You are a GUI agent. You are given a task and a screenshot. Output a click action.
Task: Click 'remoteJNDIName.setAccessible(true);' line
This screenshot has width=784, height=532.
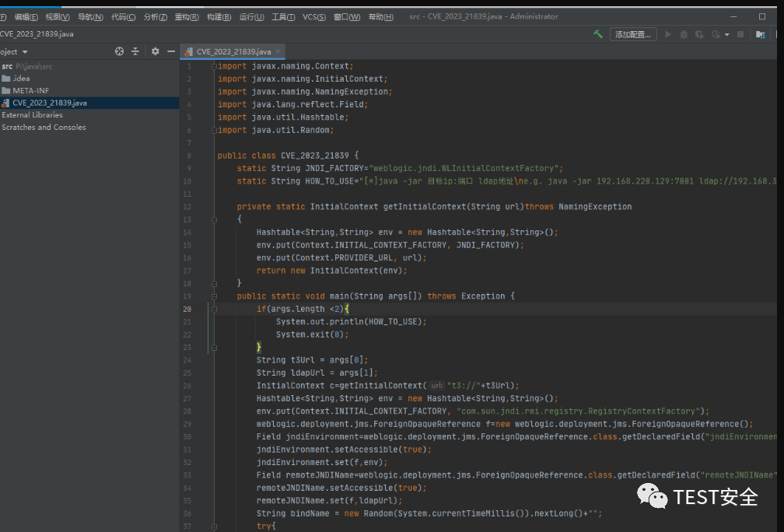tap(341, 488)
